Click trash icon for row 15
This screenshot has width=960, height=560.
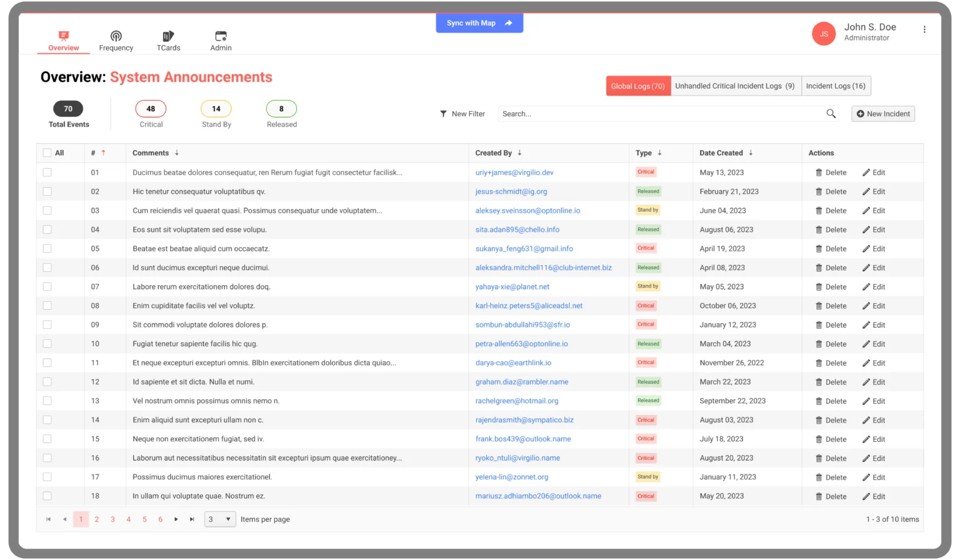pyautogui.click(x=819, y=439)
